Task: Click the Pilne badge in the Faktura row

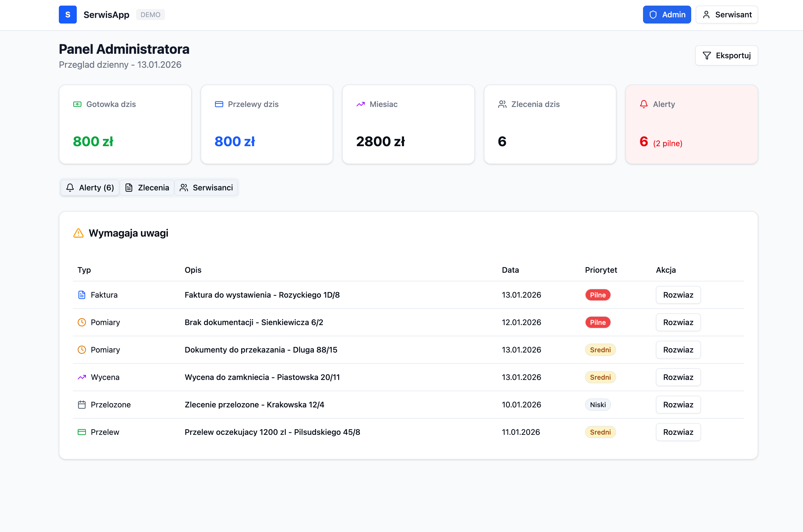Action: pos(598,295)
